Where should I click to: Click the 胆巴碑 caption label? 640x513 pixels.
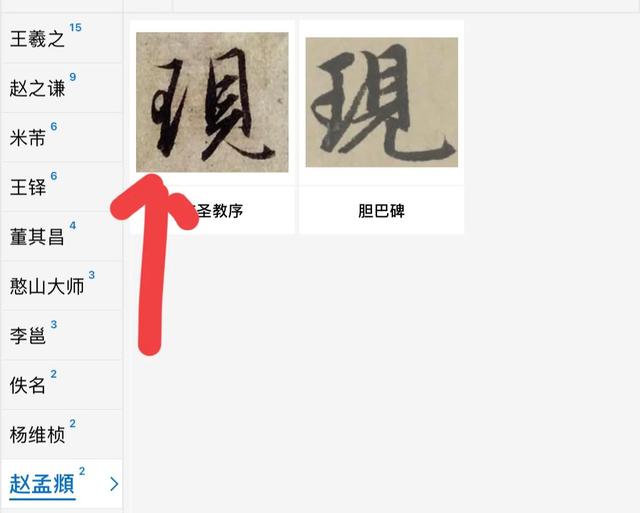point(382,211)
